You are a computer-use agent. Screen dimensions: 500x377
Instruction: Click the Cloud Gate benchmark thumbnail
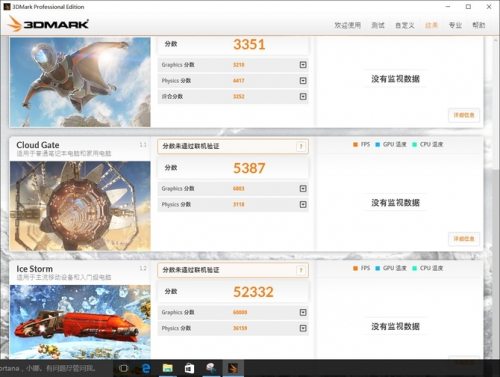click(x=80, y=206)
